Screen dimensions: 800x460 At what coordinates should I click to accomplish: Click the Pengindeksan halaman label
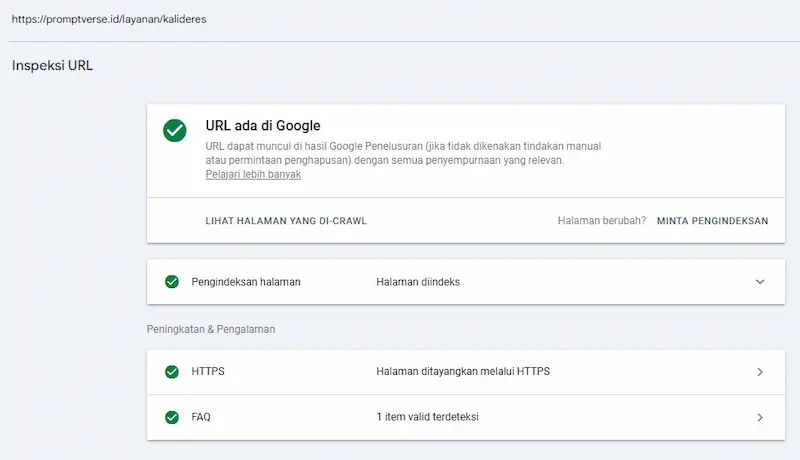click(246, 282)
